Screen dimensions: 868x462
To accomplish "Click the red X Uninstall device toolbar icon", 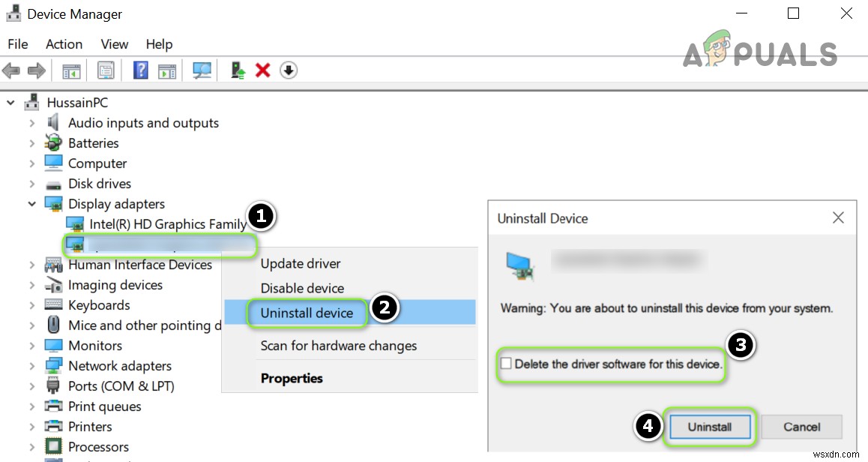I will pyautogui.click(x=263, y=70).
